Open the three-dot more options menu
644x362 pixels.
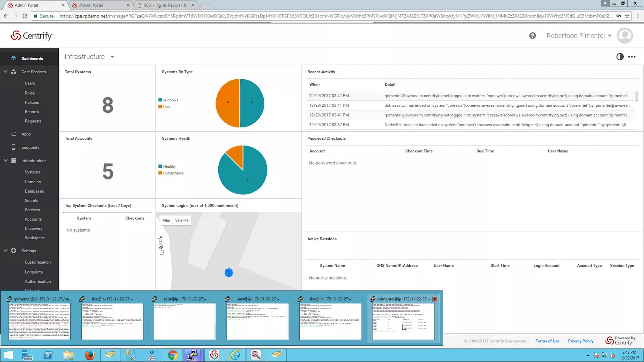[x=632, y=57]
